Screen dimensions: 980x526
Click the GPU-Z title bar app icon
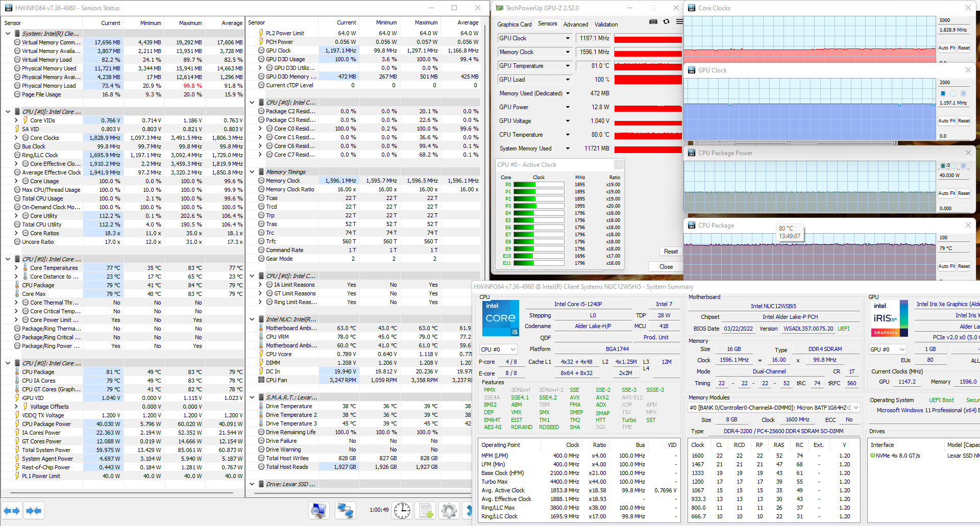(x=499, y=8)
